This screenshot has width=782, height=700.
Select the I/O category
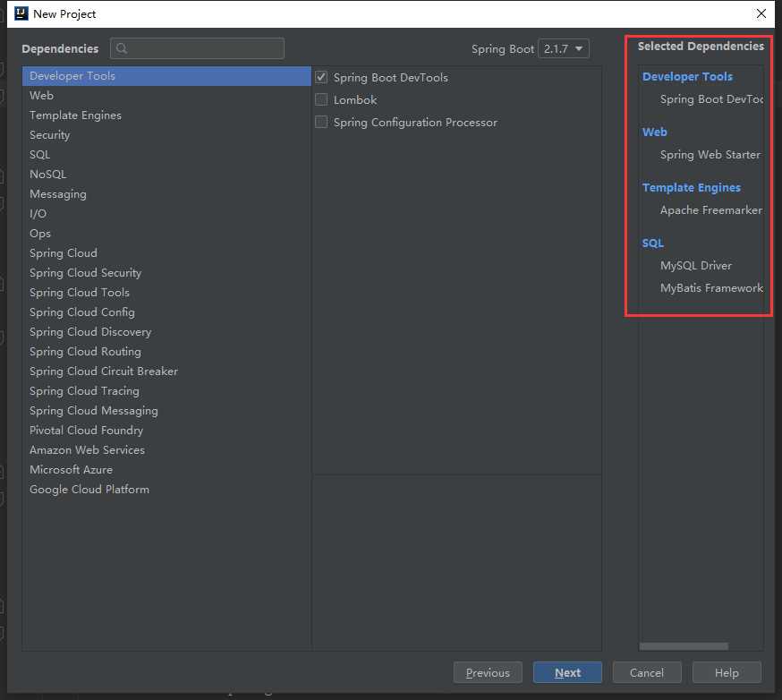[x=166, y=214]
